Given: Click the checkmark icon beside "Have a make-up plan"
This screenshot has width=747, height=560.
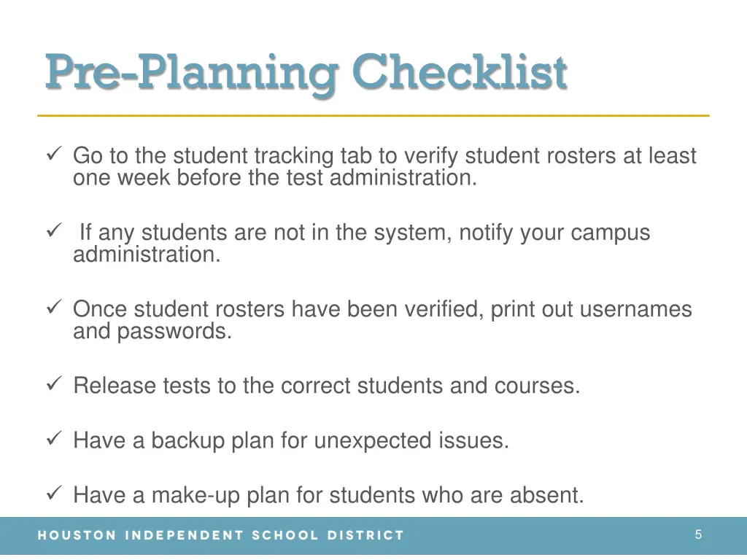Looking at the screenshot, I should 53,494.
